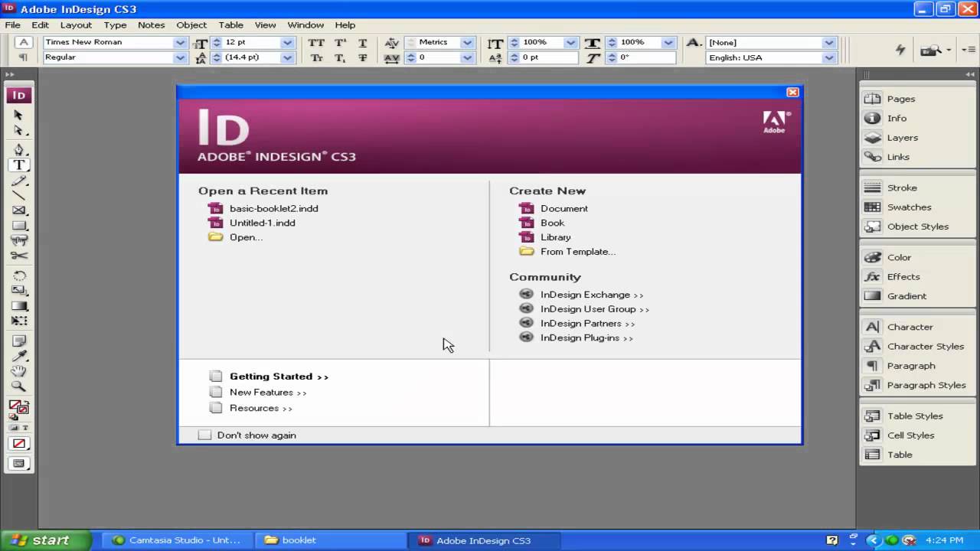Click the Apply None red-slash swatch
980x551 pixels.
tap(19, 444)
